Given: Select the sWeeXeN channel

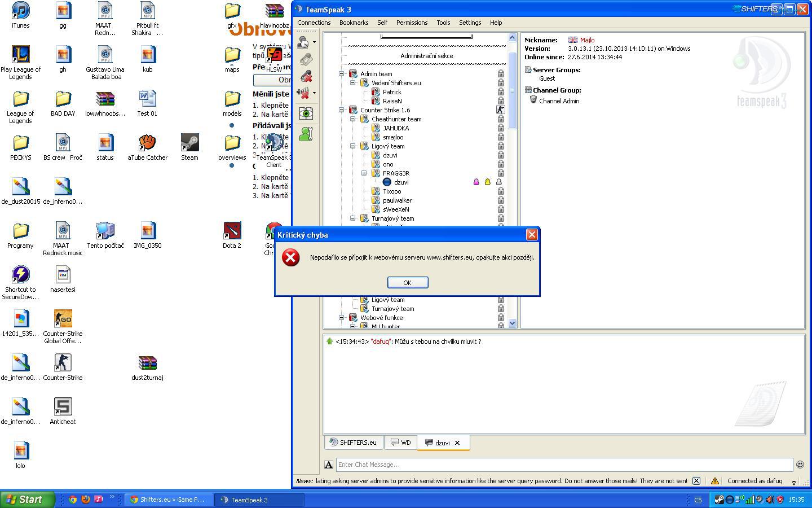Looking at the screenshot, I should (396, 209).
